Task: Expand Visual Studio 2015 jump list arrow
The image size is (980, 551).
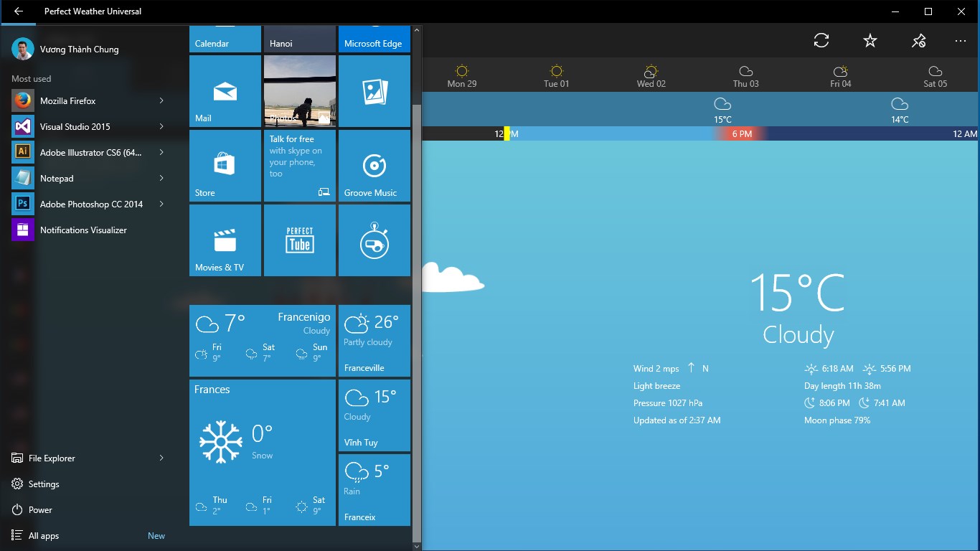Action: 161,126
